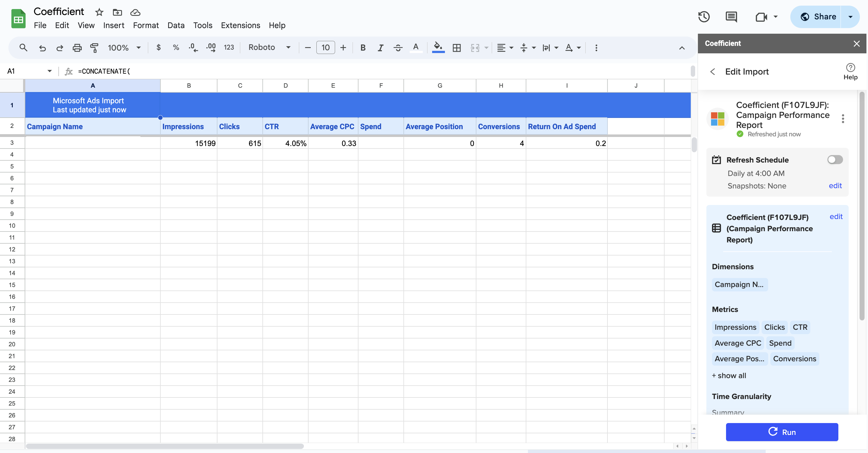This screenshot has width=868, height=453.
Task: Edit the refresh schedule
Action: coord(835,186)
